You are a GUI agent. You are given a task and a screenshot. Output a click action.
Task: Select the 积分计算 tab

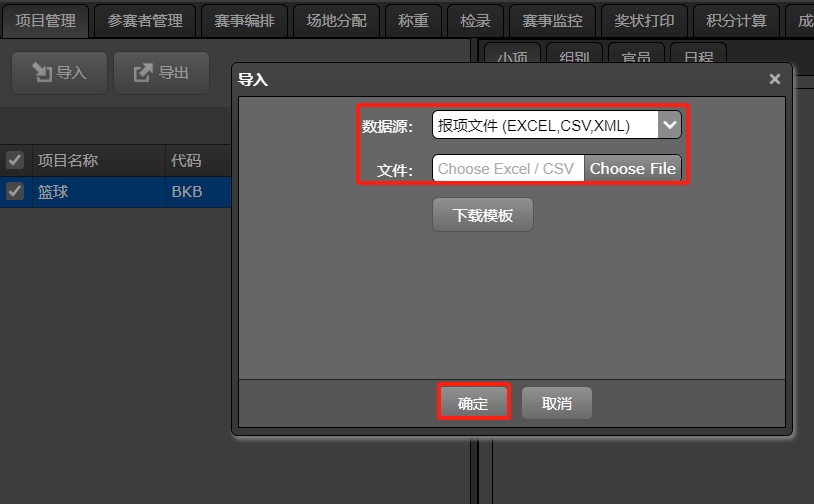coord(736,21)
